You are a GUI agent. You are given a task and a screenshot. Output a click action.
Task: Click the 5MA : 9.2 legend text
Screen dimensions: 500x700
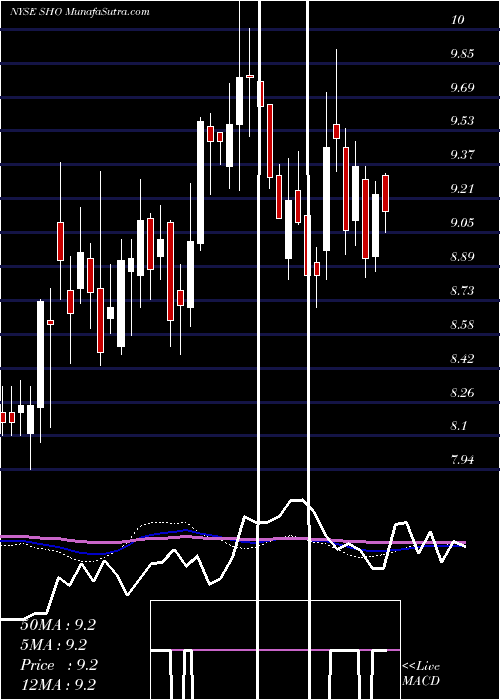coord(54,645)
